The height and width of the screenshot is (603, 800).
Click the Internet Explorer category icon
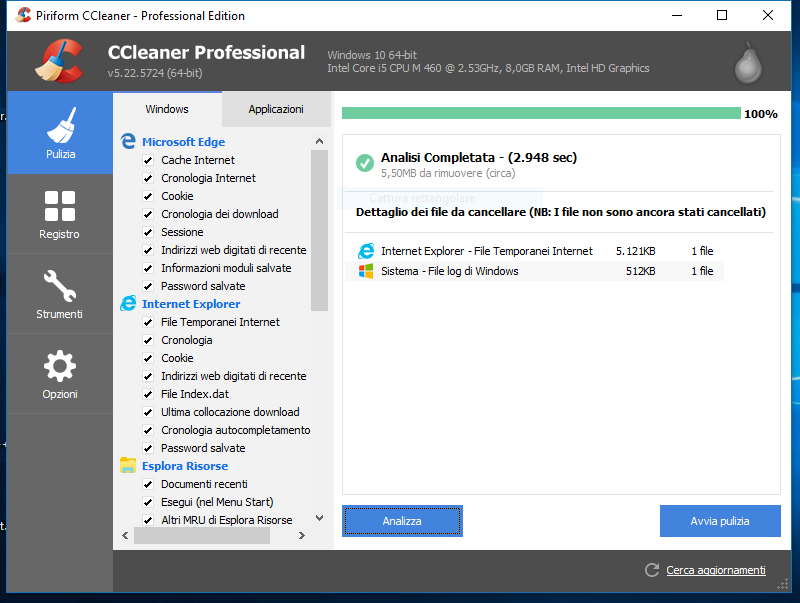click(x=128, y=304)
